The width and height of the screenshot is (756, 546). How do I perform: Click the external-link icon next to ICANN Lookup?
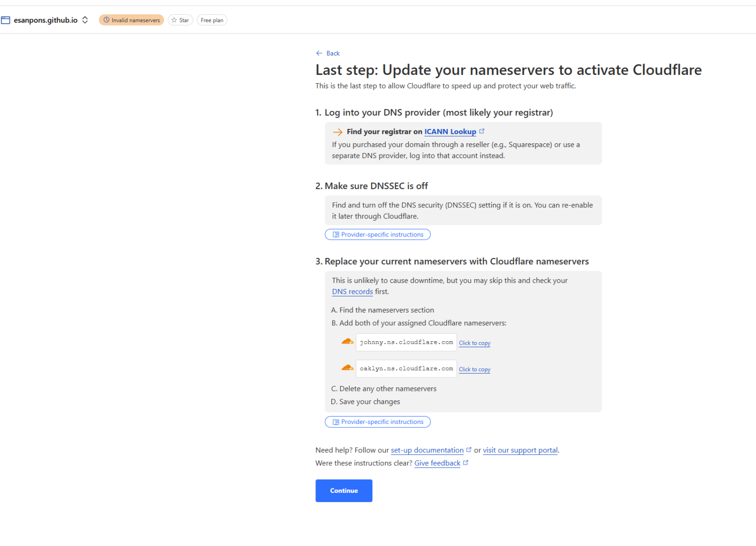click(481, 130)
